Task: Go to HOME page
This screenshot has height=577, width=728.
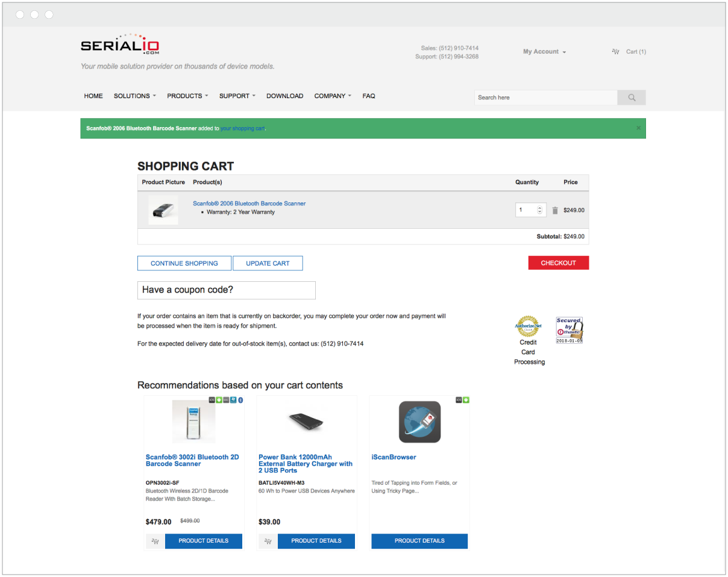Action: (93, 96)
